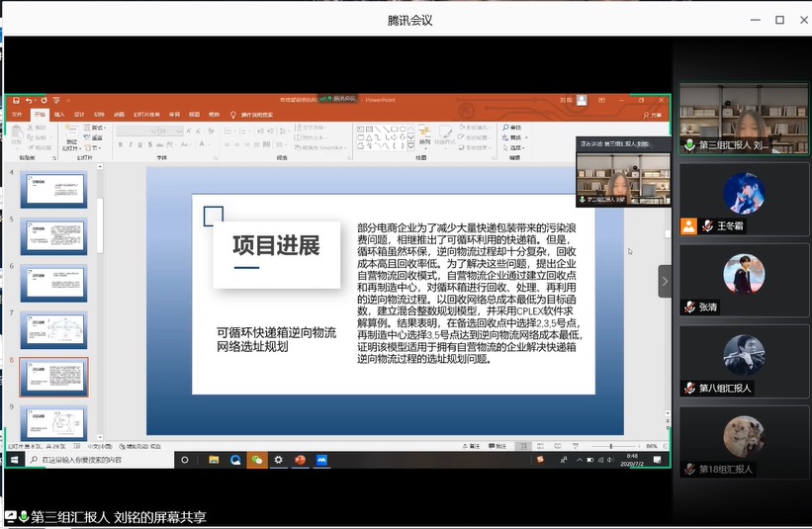Click the muted microphone icon beside 张清
Viewport: 812px width, 529px height.
pyautogui.click(x=689, y=308)
